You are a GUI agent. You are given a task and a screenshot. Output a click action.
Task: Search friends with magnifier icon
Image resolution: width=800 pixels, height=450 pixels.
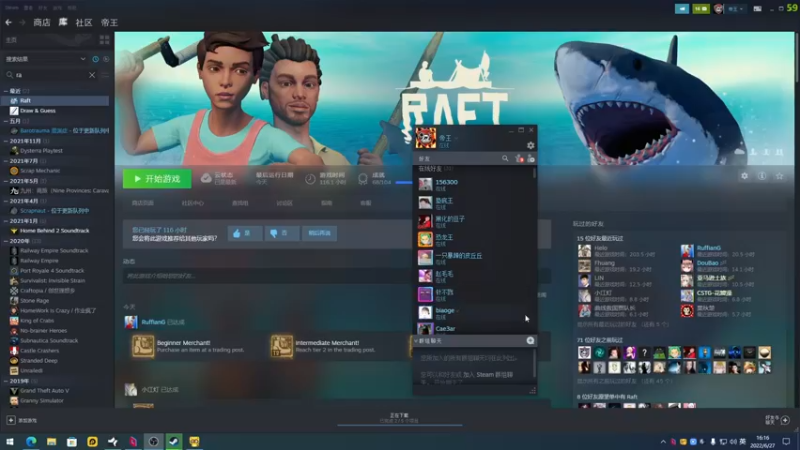click(x=505, y=159)
